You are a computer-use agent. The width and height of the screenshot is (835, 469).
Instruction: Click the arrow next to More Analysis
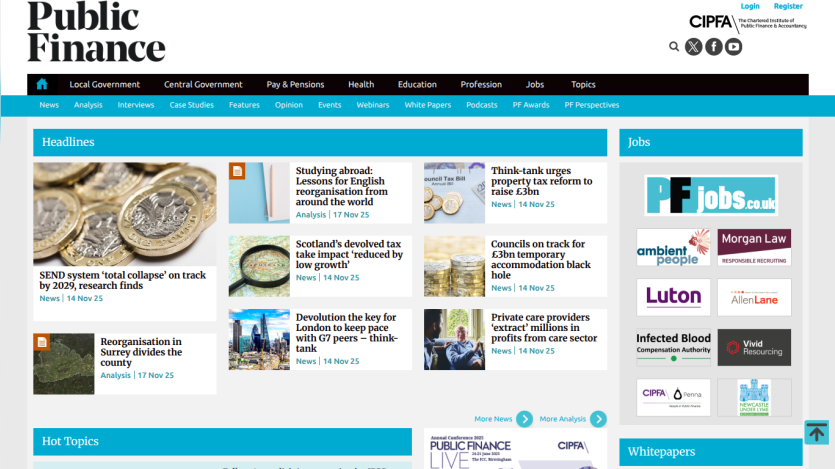coord(598,419)
